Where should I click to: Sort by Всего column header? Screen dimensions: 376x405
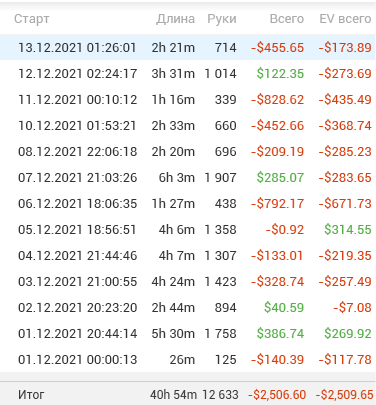tap(287, 19)
